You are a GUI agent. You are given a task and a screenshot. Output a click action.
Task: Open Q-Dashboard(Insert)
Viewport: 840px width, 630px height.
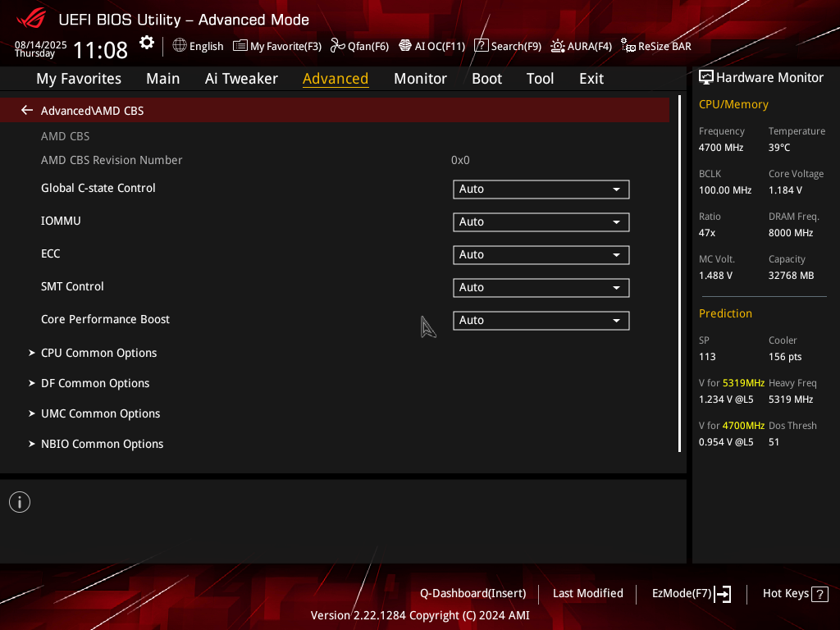[x=473, y=593]
